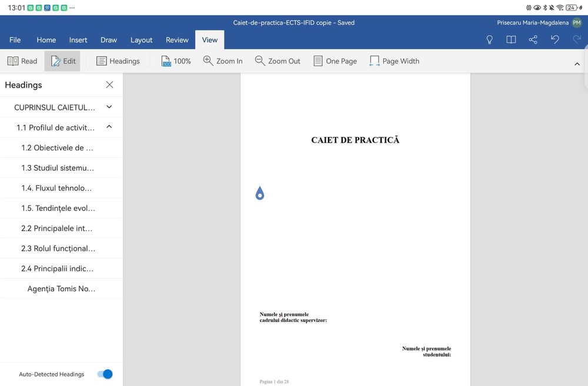Viewport: 588px width, 386px height.
Task: Jump to heading 1.4. Fluxul tehnolo...
Action: [x=56, y=188]
